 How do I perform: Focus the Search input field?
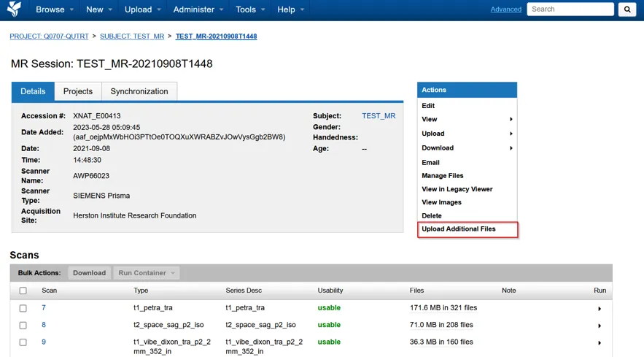point(570,9)
